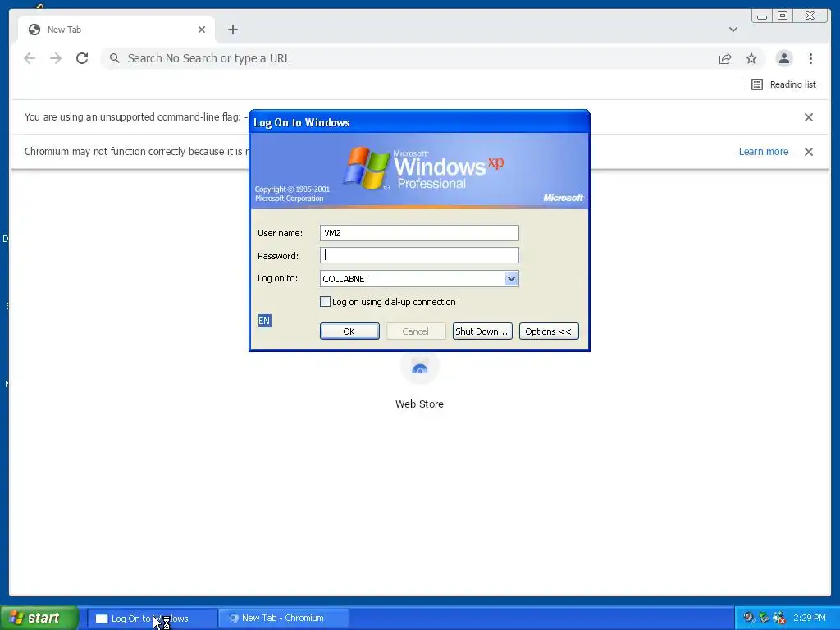
Task: Click the Chromium forward arrow
Action: (56, 58)
